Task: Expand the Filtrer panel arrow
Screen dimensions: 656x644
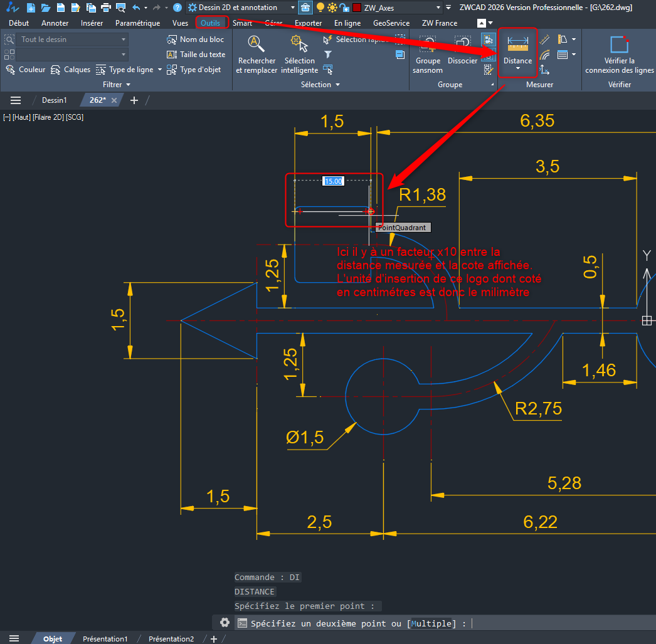Action: [129, 85]
